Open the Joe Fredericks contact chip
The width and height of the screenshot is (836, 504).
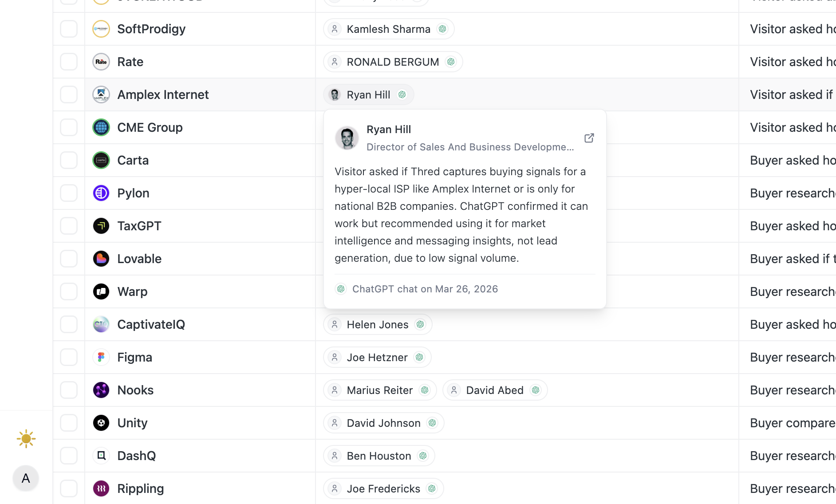(383, 488)
